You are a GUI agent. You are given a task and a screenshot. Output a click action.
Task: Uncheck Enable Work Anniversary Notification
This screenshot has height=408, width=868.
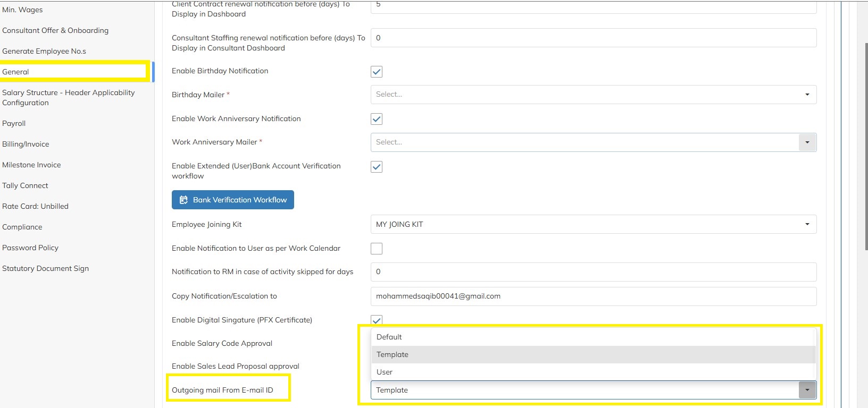377,119
